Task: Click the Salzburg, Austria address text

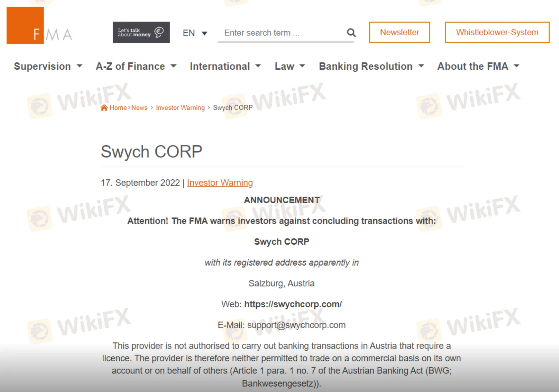Action: click(282, 283)
